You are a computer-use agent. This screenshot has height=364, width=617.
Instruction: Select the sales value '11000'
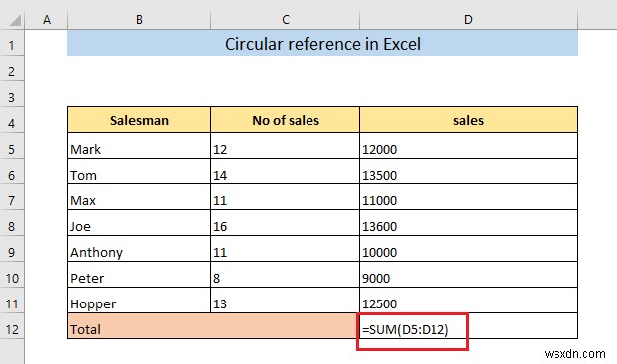pos(468,197)
